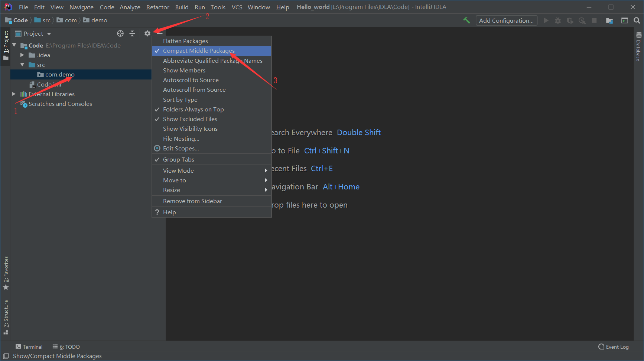Viewport: 644px width, 361px height.
Task: Turn off Show Excluded Files
Action: pos(190,119)
